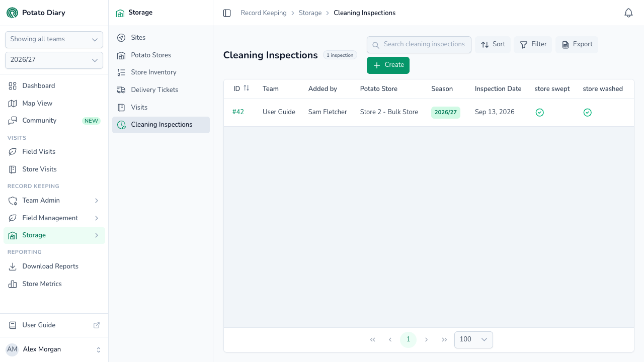Click the store washed check mark
644x362 pixels.
587,113
